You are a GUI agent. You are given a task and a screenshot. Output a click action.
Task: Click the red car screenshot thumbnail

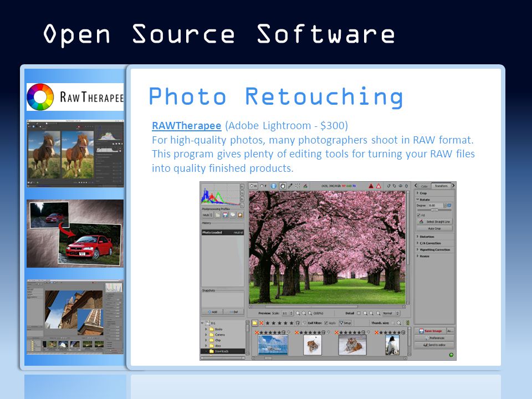tap(75, 233)
